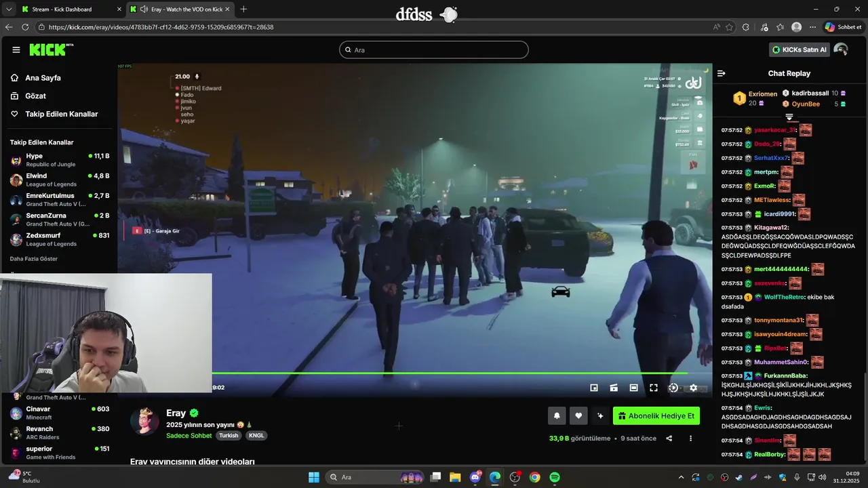The height and width of the screenshot is (488, 868).
Task: Click the clip creation icon
Action: [x=614, y=388]
